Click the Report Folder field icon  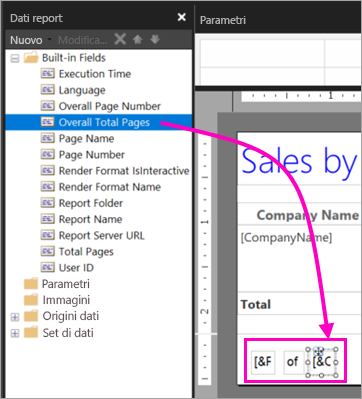[x=47, y=203]
